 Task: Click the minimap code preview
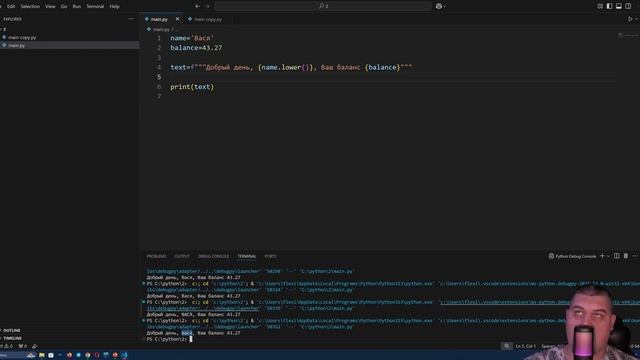[628, 36]
